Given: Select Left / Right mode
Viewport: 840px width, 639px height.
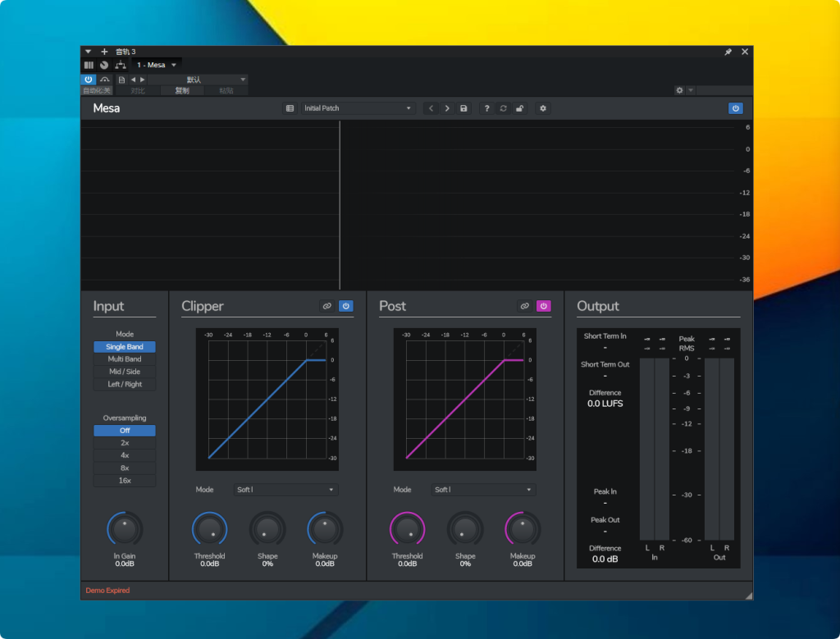Looking at the screenshot, I should (x=125, y=384).
